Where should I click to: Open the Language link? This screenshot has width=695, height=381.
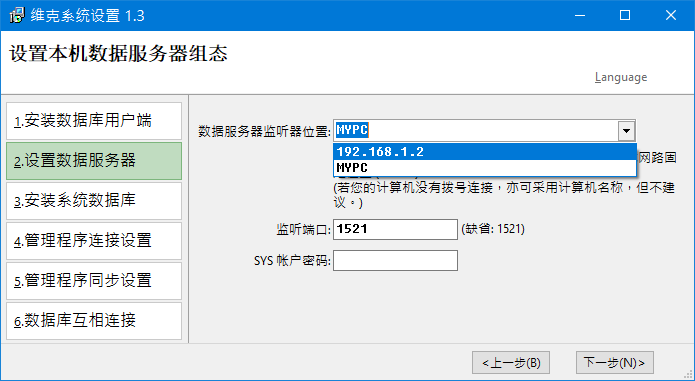[621, 78]
